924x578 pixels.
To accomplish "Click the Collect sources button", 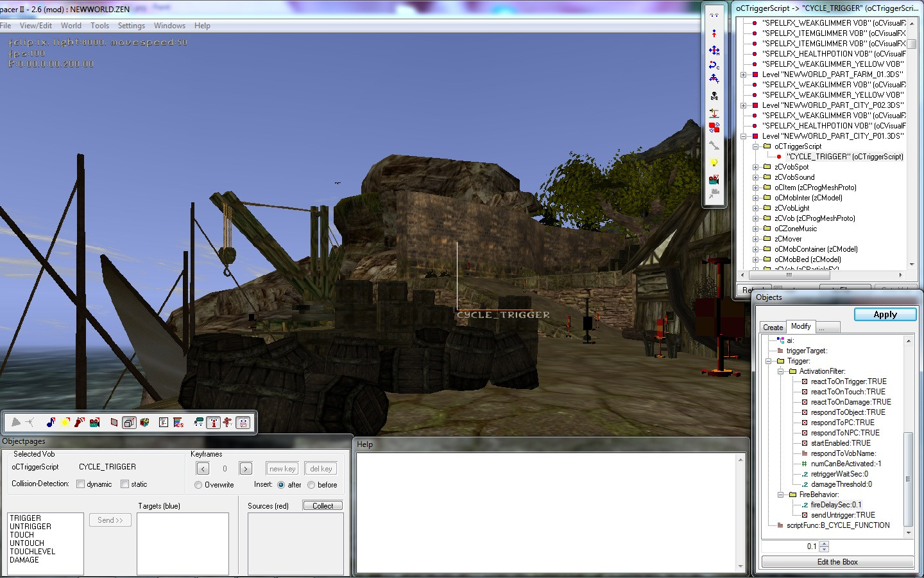I will 323,506.
